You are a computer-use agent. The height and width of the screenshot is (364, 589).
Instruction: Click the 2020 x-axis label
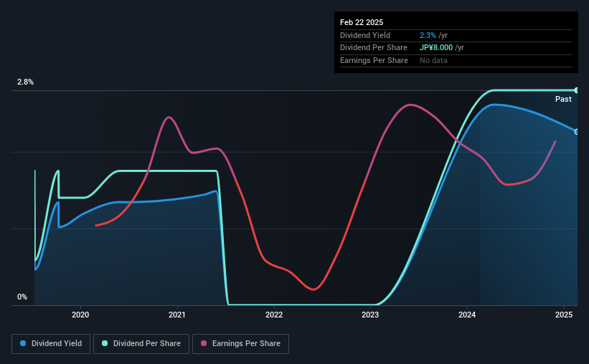[x=80, y=315]
